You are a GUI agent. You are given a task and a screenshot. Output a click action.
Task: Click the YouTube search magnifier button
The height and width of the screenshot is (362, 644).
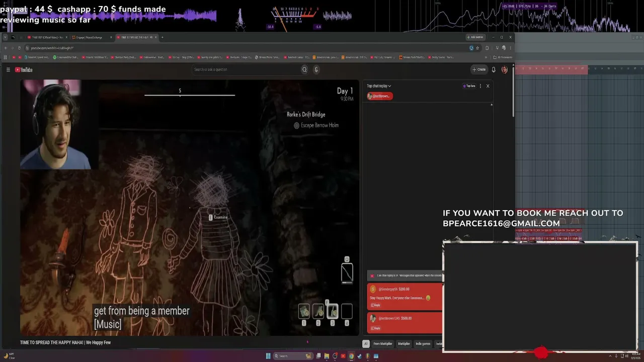tap(304, 70)
